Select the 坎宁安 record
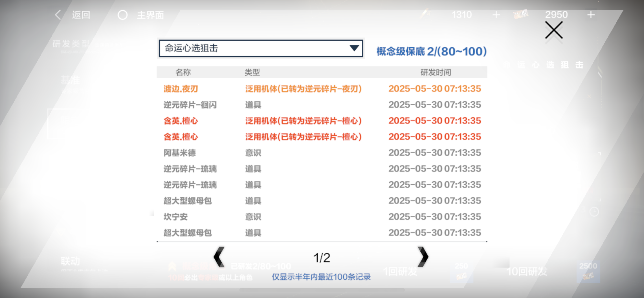 coord(322,217)
